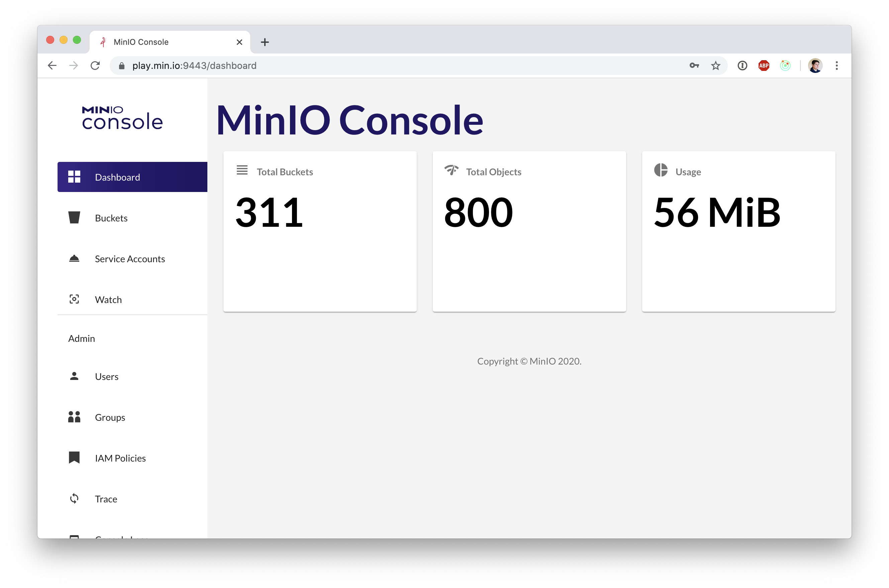The width and height of the screenshot is (889, 588).
Task: Click the Service Accounts icon in sidebar
Action: pos(74,259)
